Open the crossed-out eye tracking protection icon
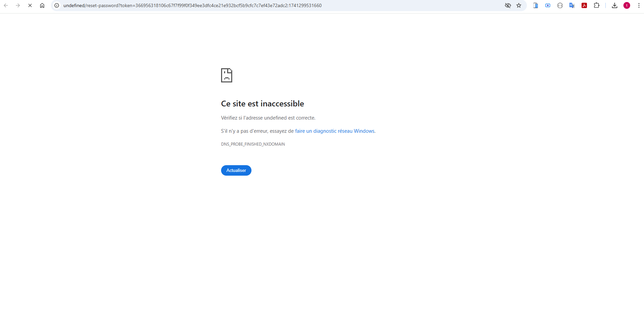 point(508,5)
